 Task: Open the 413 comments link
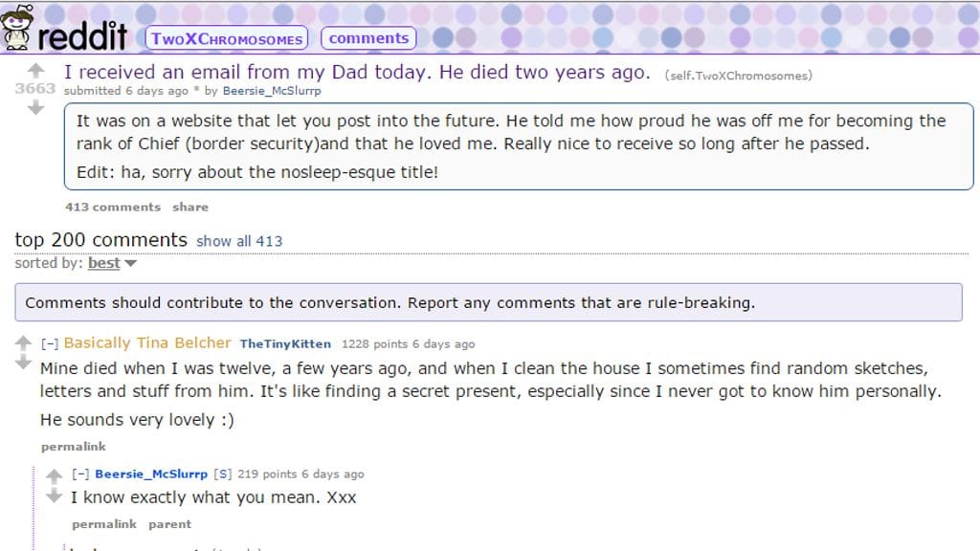pyautogui.click(x=113, y=207)
